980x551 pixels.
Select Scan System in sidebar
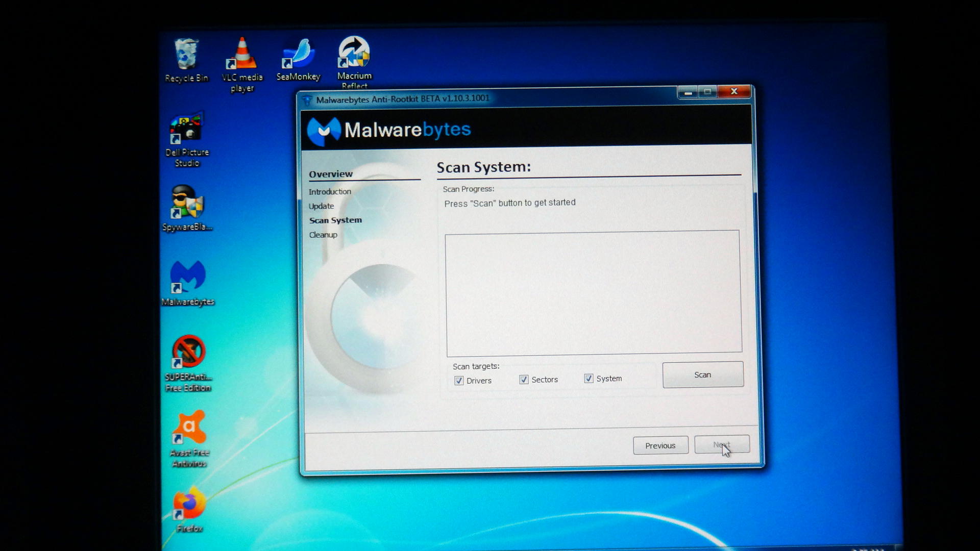pyautogui.click(x=335, y=220)
